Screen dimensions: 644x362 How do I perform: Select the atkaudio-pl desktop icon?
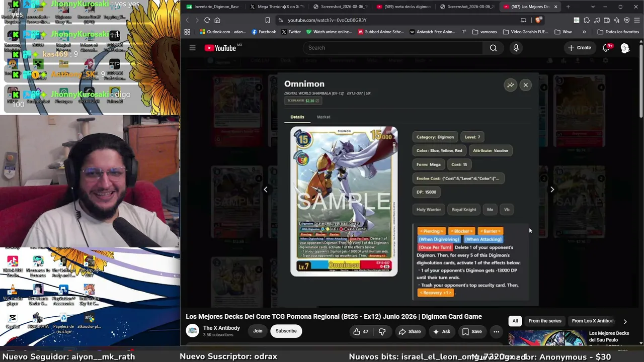point(89,321)
